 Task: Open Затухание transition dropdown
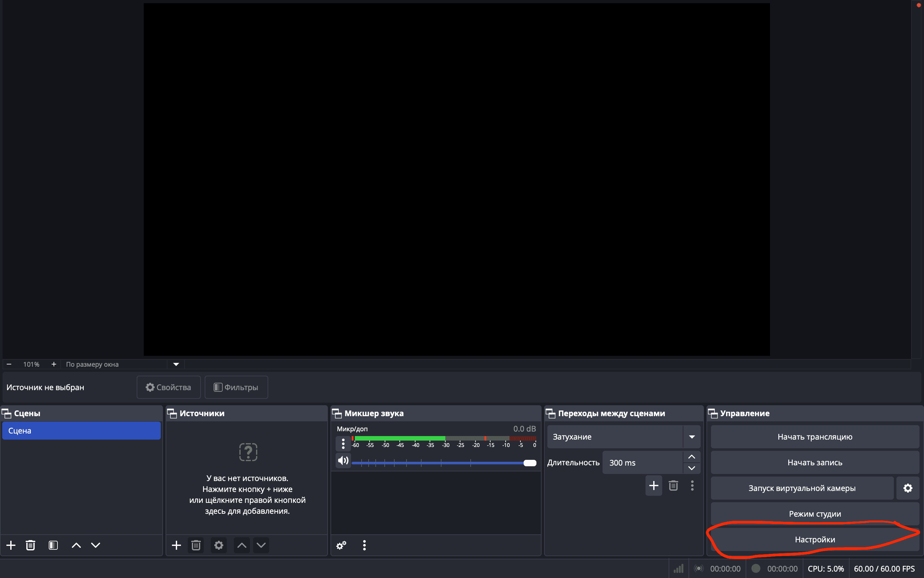623,437
